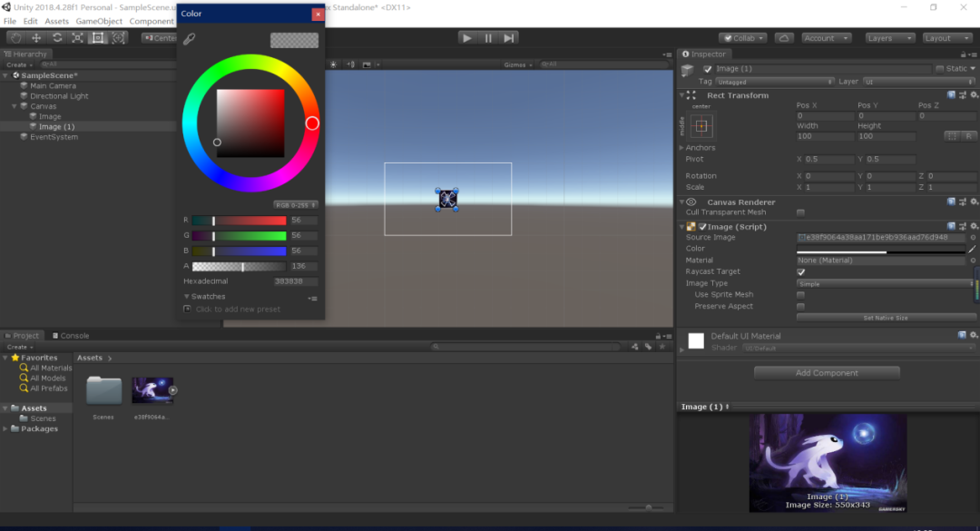
Task: Close the Color picker window
Action: pos(318,14)
